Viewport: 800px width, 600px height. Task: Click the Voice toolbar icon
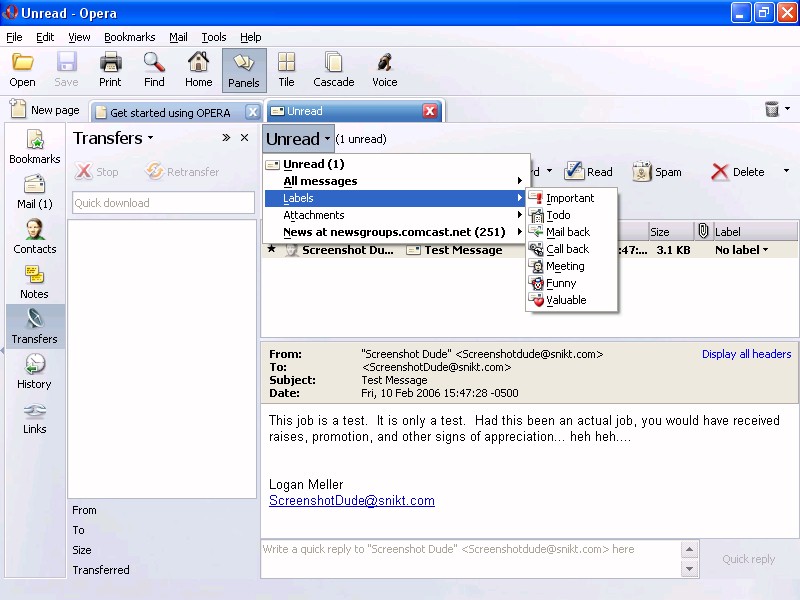[x=384, y=70]
